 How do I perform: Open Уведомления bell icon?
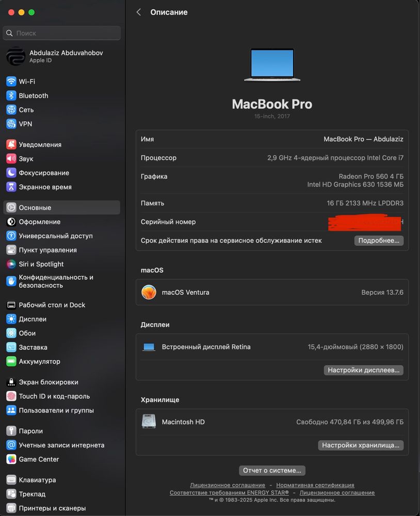(x=11, y=145)
